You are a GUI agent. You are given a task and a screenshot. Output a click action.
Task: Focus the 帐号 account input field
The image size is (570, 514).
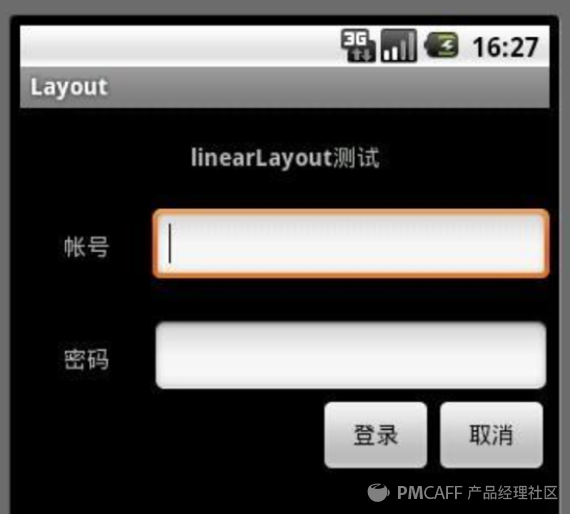(351, 244)
